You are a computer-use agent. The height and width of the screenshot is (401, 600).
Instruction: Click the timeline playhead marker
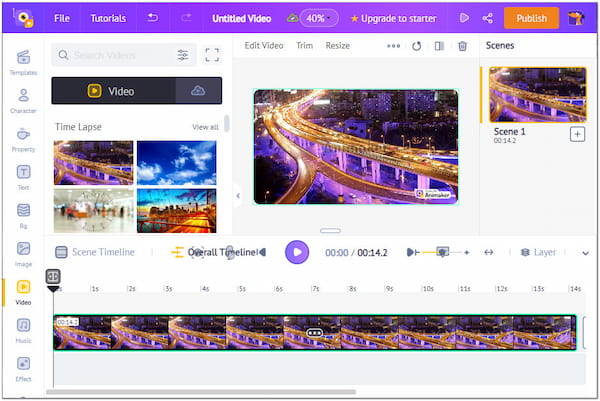point(53,280)
